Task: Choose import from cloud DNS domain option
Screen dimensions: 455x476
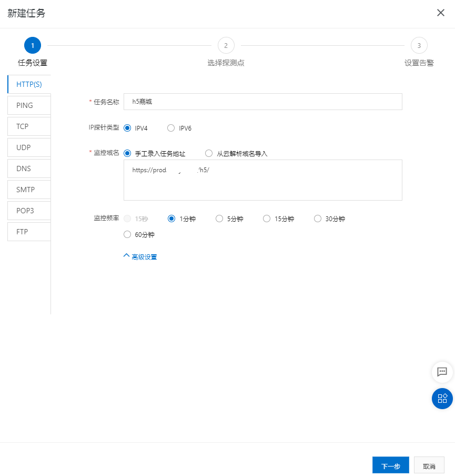Action: (x=209, y=154)
